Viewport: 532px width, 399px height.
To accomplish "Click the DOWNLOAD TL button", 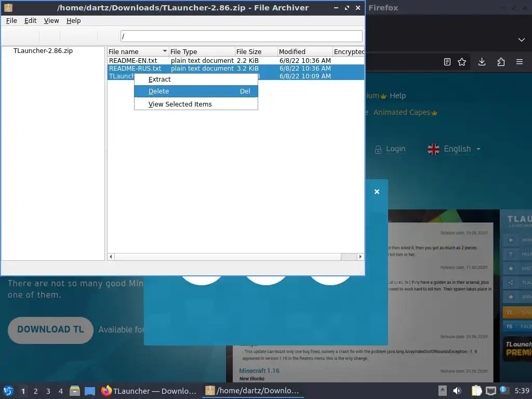I will click(50, 330).
